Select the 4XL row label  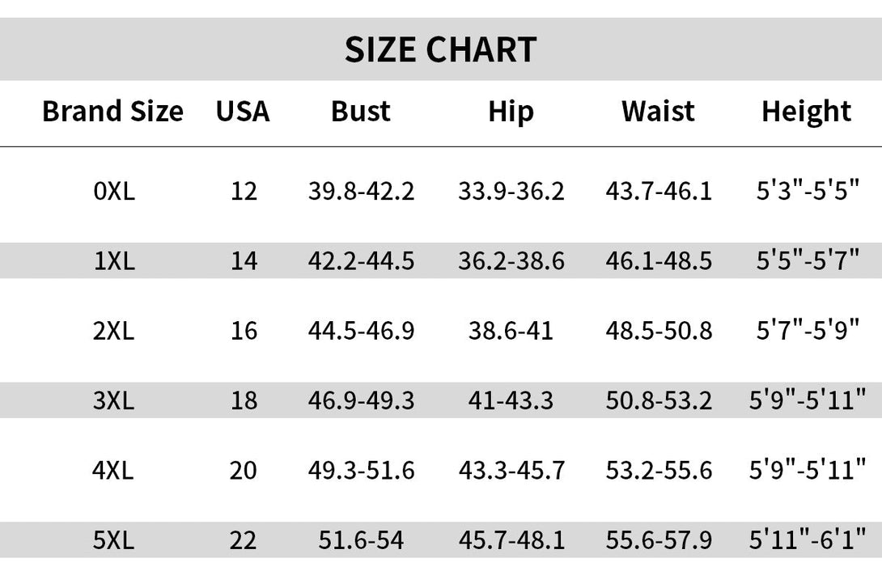[113, 470]
